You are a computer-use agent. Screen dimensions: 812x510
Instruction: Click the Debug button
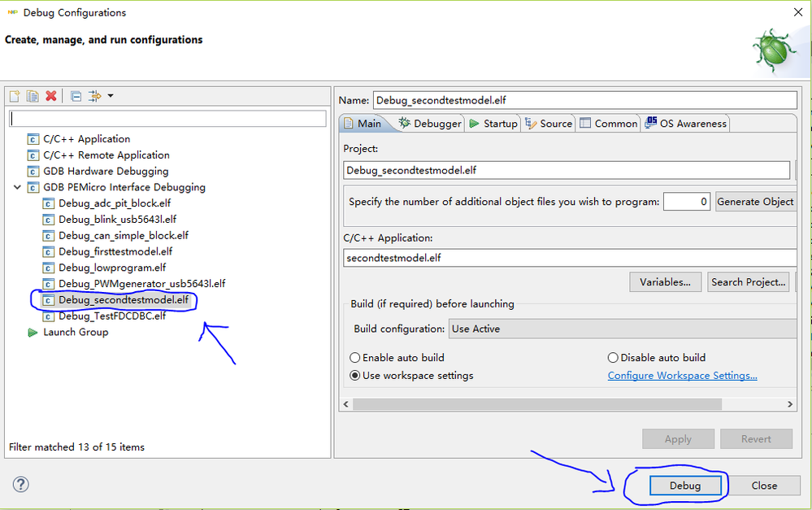[x=685, y=486]
